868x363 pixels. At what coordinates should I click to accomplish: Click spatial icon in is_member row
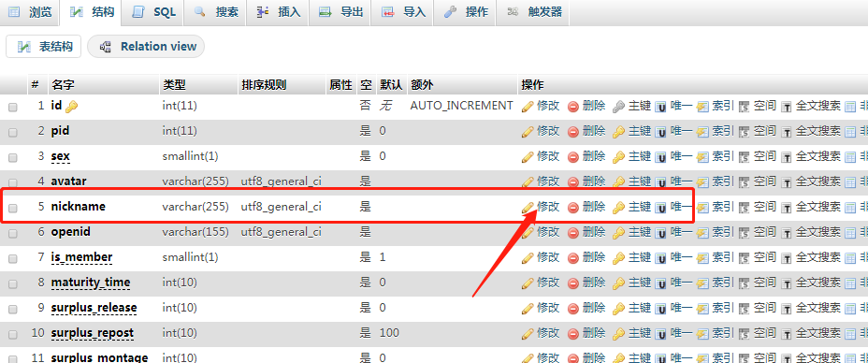click(x=745, y=258)
